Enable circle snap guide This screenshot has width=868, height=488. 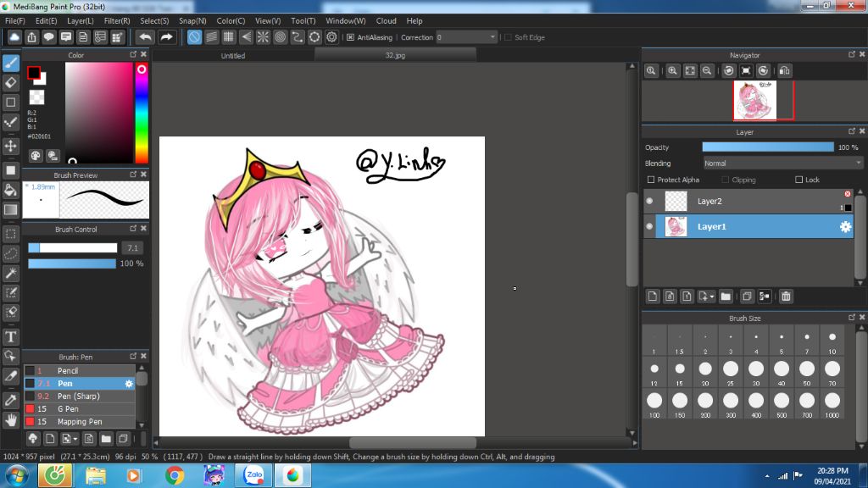tap(280, 37)
